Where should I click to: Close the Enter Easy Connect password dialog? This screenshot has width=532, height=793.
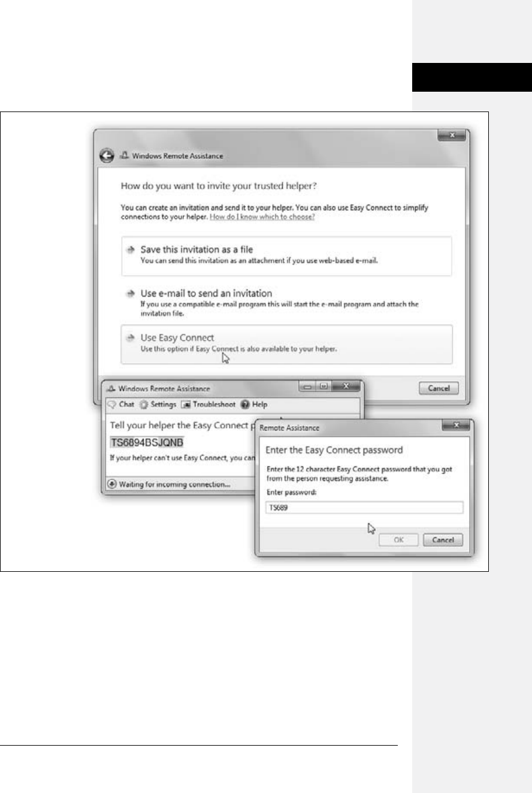click(457, 426)
